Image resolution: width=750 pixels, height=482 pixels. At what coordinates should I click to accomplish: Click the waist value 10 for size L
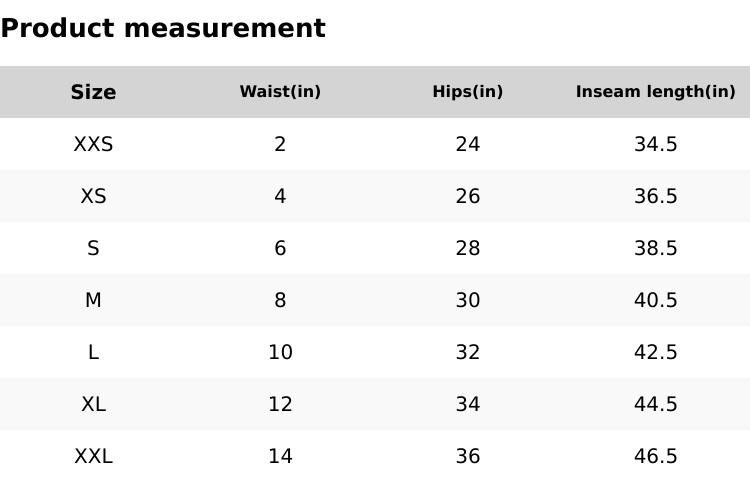point(280,352)
